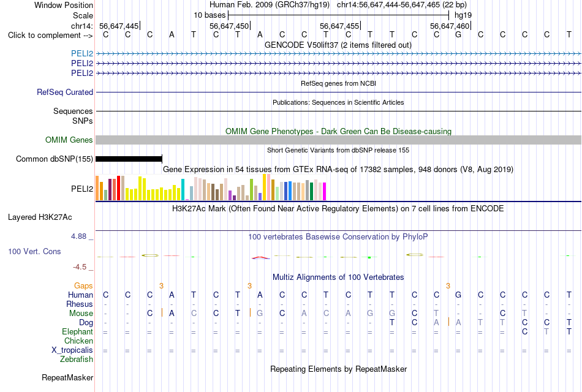582x392 pixels.
Task: Click the 56,647,445 position label
Action: [119, 26]
